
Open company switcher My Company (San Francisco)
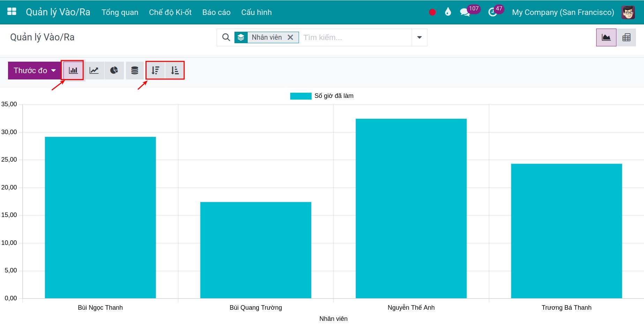click(x=563, y=12)
